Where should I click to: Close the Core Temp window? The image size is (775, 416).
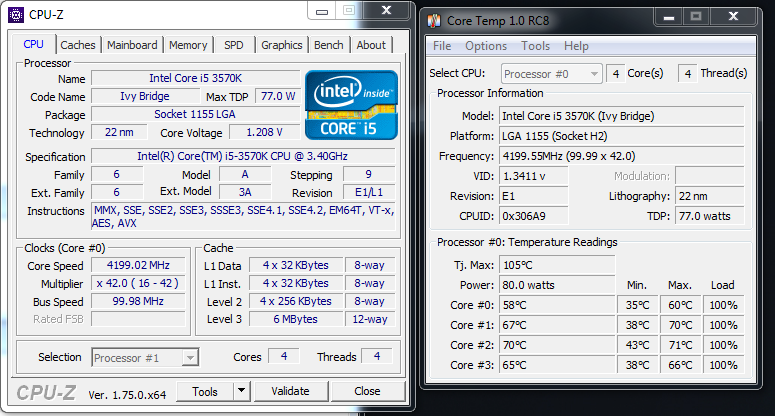tap(733, 17)
